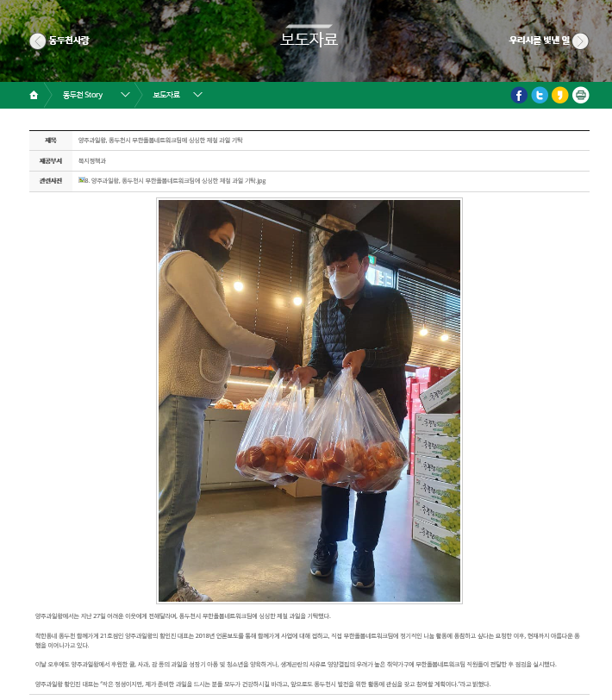Expand the 동두천 Story dropdown chevron
The image size is (612, 700).
coord(126,95)
